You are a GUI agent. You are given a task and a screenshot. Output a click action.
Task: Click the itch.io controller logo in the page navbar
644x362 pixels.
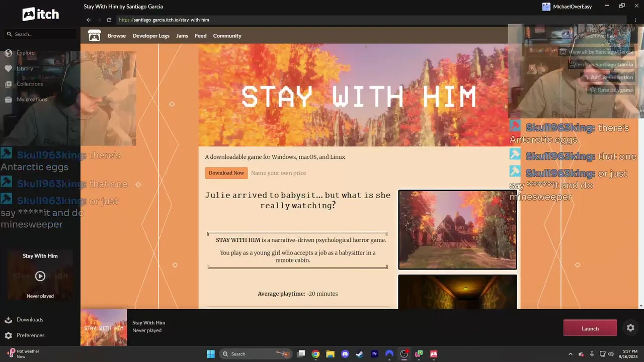pyautogui.click(x=94, y=36)
